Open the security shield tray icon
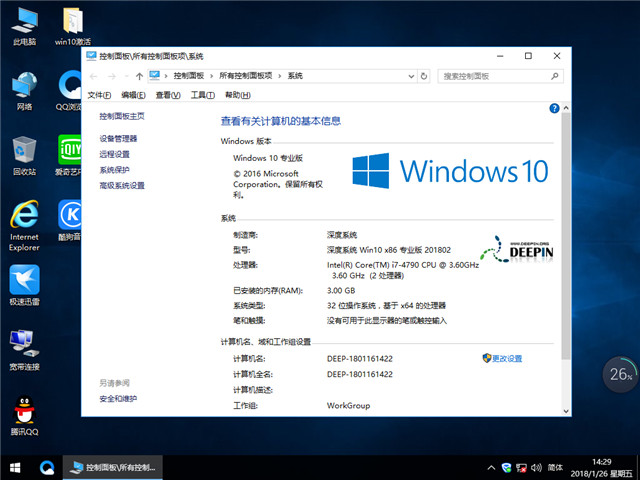The height and width of the screenshot is (480, 640). (506, 468)
